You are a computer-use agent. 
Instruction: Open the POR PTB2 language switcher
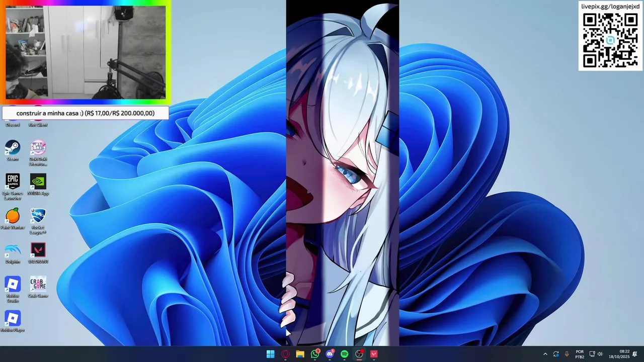coord(580,354)
